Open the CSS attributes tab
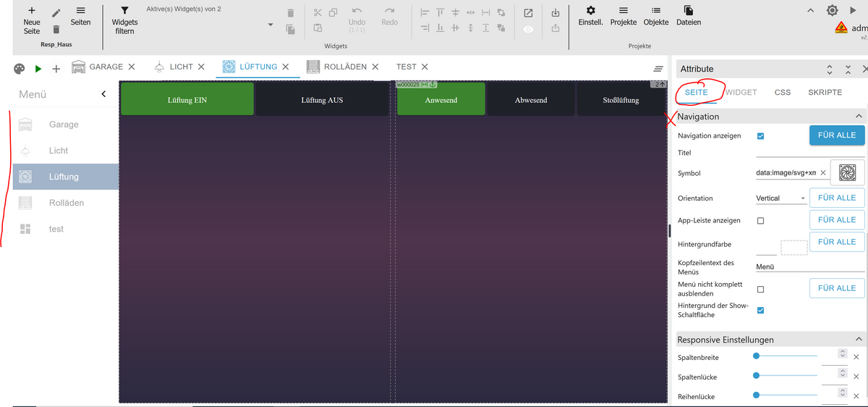The height and width of the screenshot is (407, 868). pos(783,93)
